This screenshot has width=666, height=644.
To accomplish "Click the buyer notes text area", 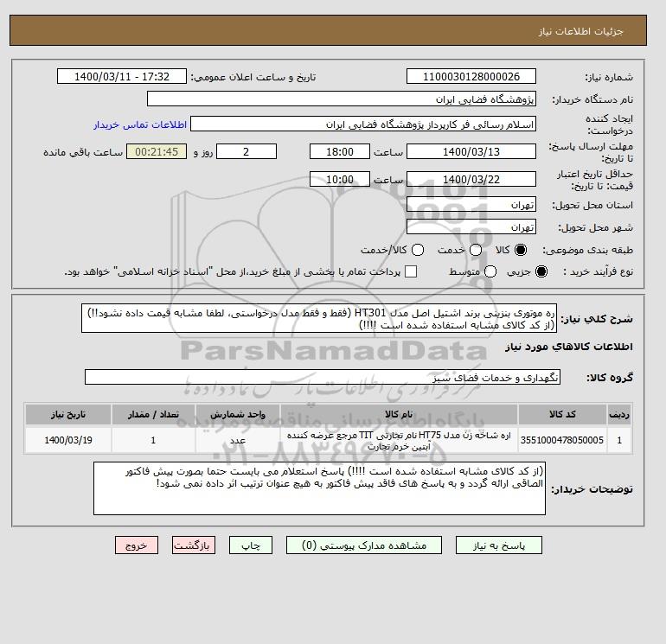I will tap(319, 488).
